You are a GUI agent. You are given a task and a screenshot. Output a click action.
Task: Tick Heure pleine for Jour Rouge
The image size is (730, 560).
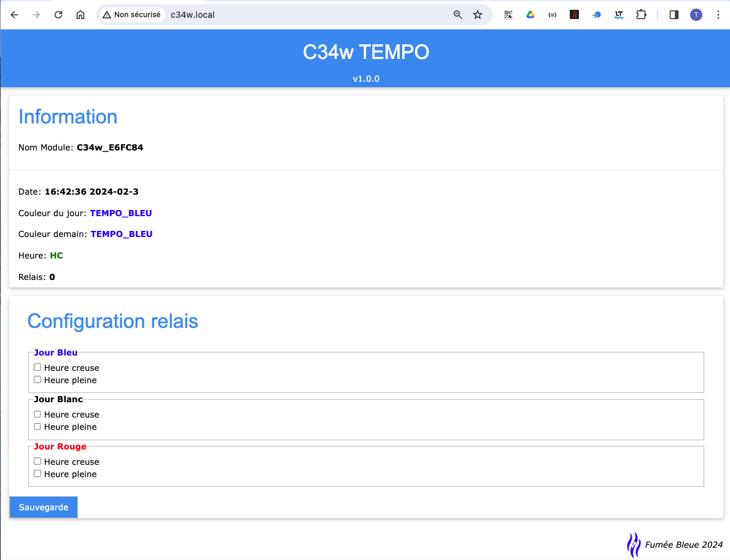click(x=37, y=473)
